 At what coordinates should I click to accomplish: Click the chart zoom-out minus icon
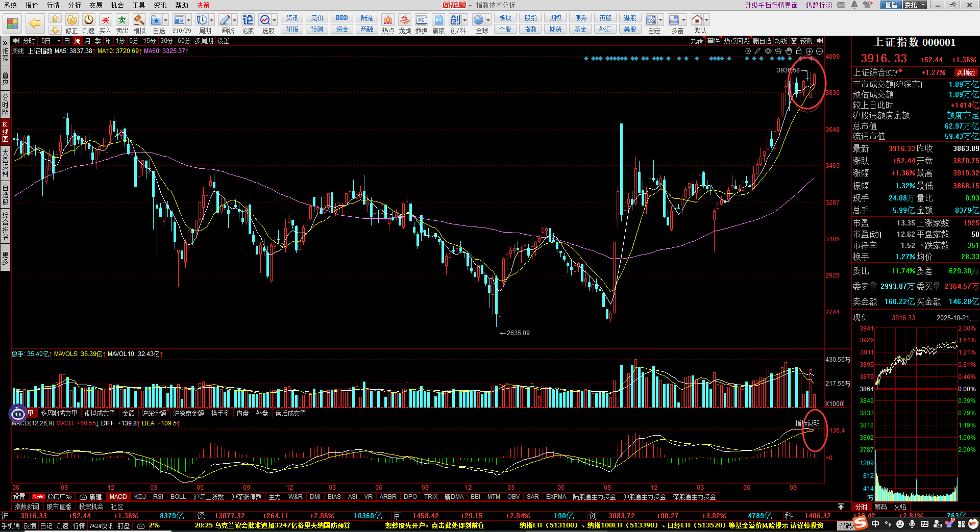point(819,51)
